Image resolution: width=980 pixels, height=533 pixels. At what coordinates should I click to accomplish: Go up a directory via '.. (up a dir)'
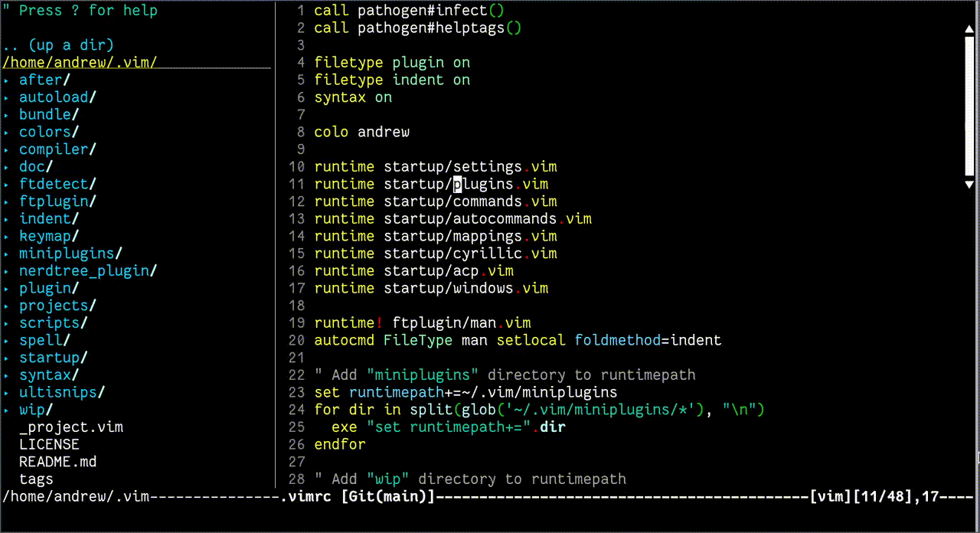coord(58,45)
